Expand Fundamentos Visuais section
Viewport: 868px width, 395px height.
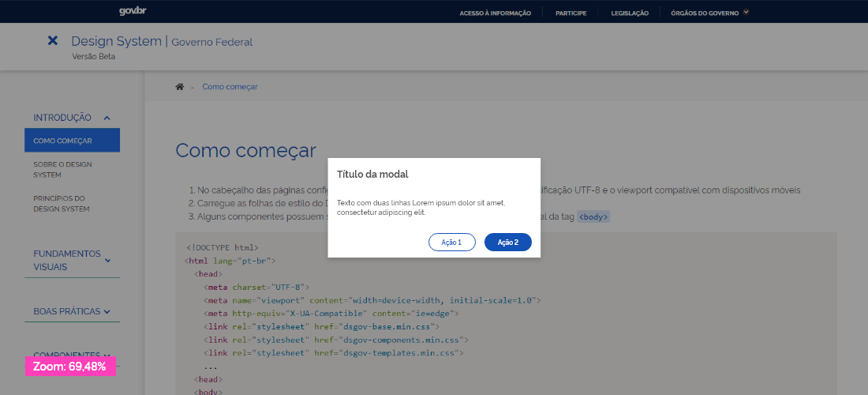72,261
